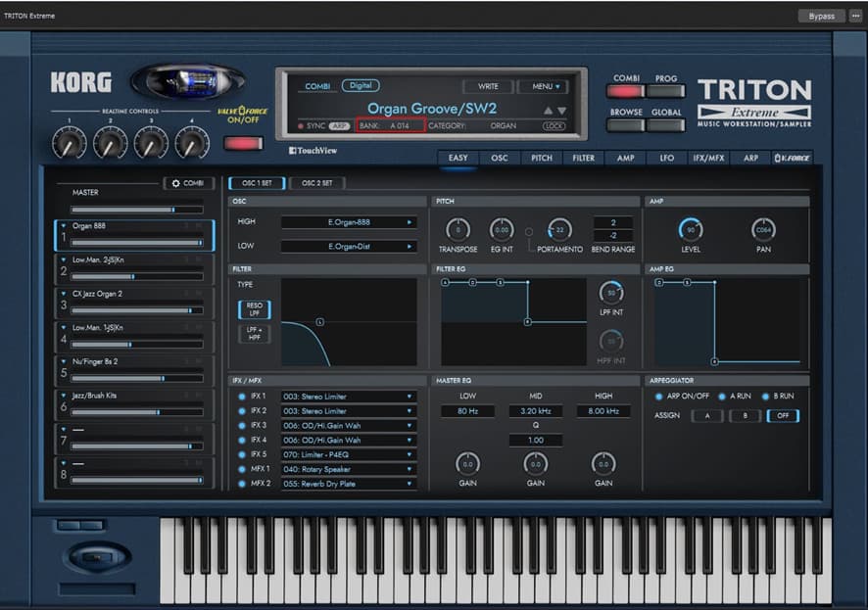Switch to the IFX/MFX tab
868x610 pixels.
pyautogui.click(x=708, y=159)
